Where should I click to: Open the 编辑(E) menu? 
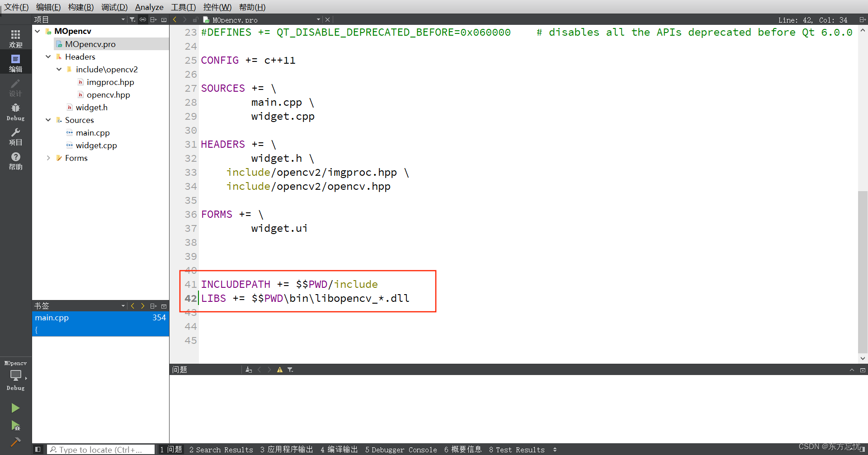coord(48,7)
